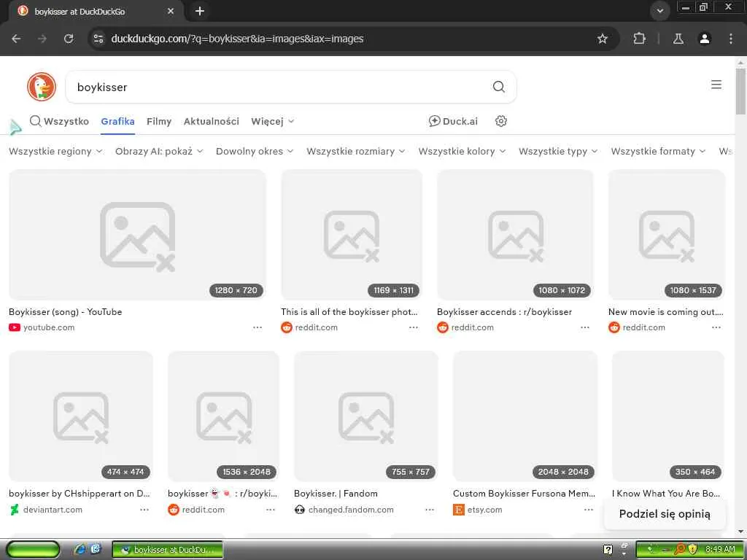Switch to Wszystko search tab

[59, 121]
